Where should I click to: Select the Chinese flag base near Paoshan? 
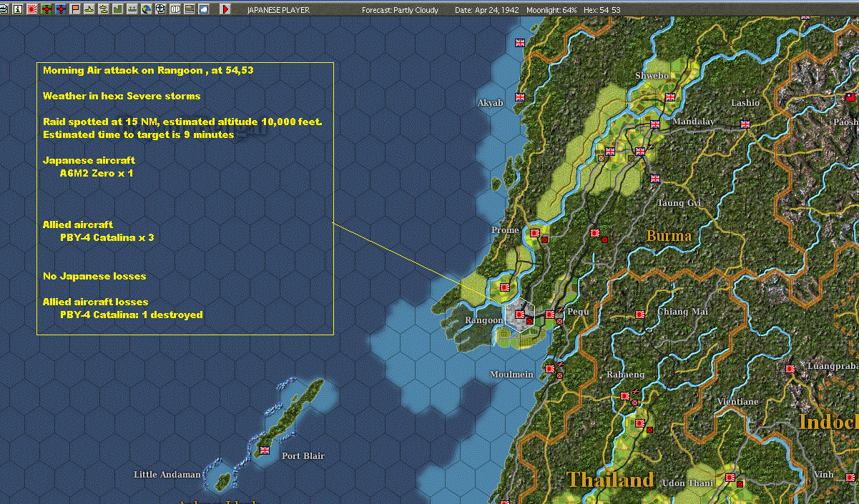[850, 97]
